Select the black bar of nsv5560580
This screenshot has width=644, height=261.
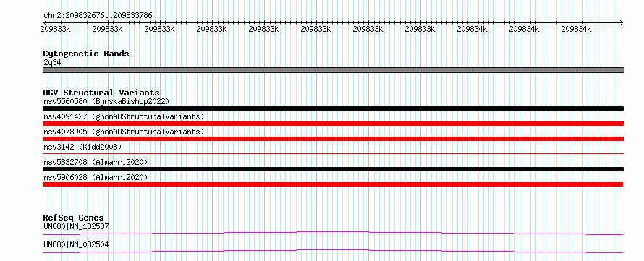[333, 108]
